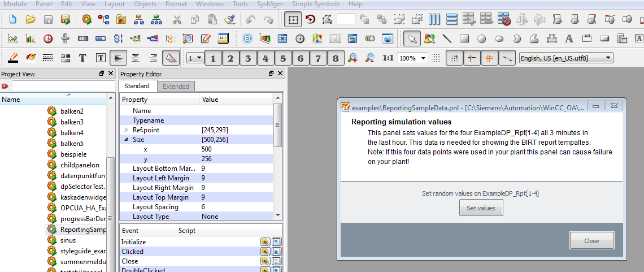The width and height of the screenshot is (644, 272).
Task: Open script wizard for Initialize event
Action: coord(265,242)
